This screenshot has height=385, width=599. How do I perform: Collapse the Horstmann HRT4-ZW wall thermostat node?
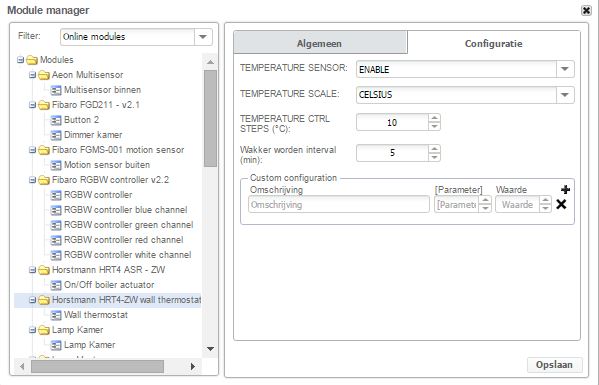point(32,300)
